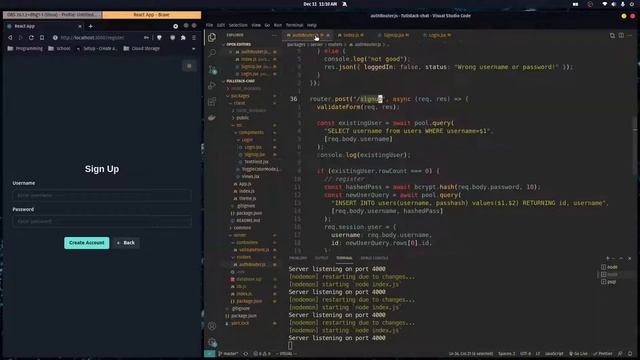
Task: Open the Search view in VS Code activity bar
Action: coord(212,53)
